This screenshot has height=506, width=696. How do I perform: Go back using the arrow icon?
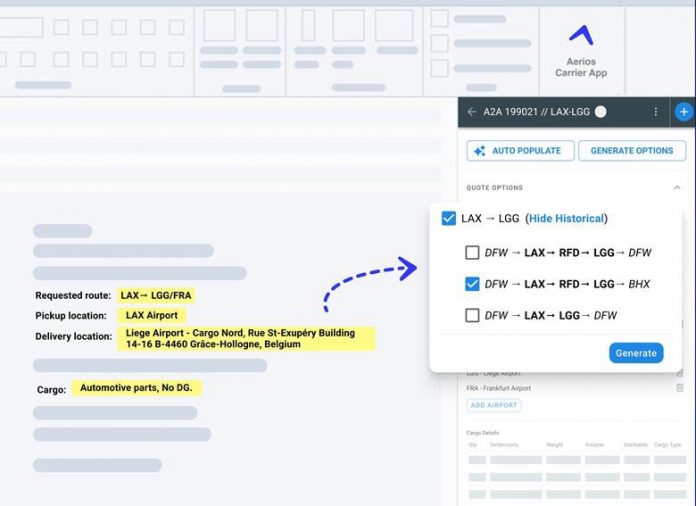coord(472,112)
